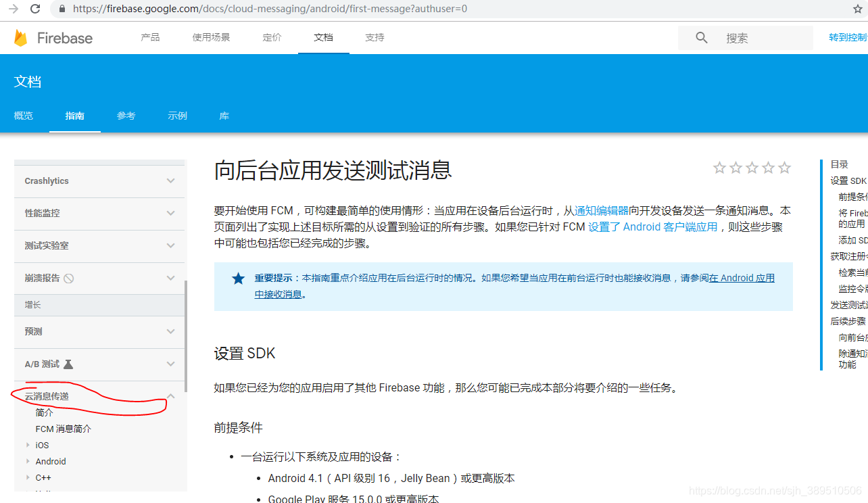Viewport: 868px width, 503px height.
Task: Click the Firebase wordmark text
Action: click(x=65, y=38)
